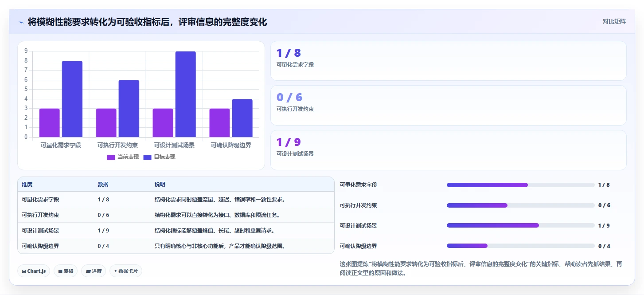Viewport: 644px width, 295px height.
Task: Click the 数据卡片 tag chip
Action: [x=126, y=271]
